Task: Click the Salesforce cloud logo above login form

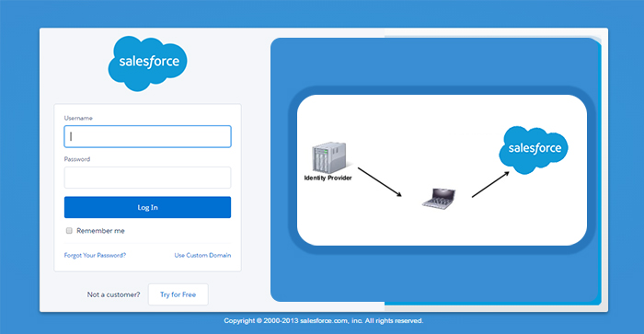Action: coord(147,63)
